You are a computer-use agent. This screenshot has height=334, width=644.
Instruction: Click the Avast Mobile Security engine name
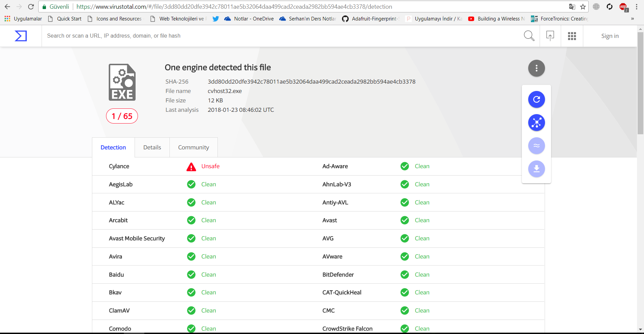(x=137, y=238)
